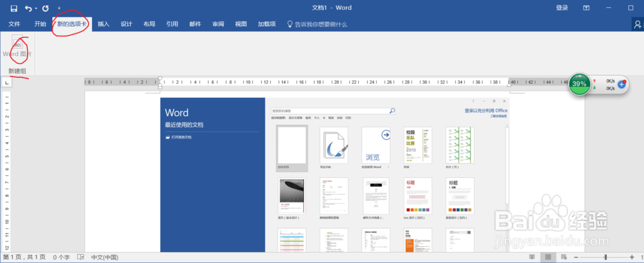Click the ruler tab selector button
Image resolution: width=644 pixels, height=263 pixels.
[8, 83]
